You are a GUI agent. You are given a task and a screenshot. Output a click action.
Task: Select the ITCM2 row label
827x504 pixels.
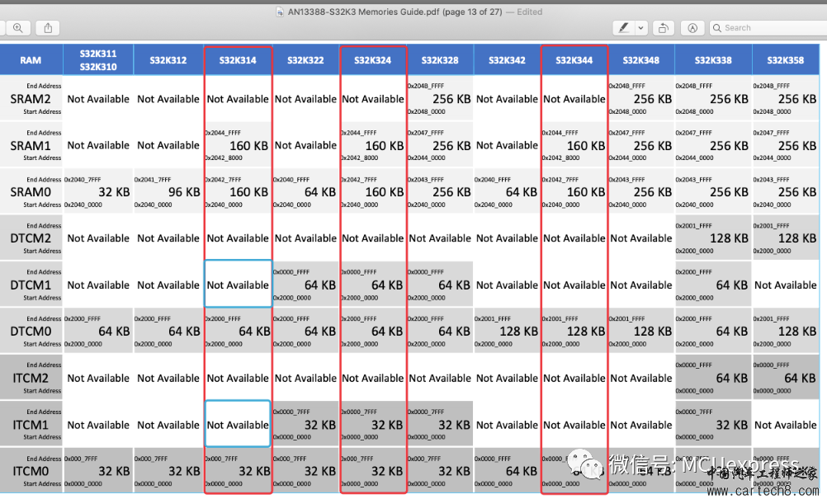point(31,378)
